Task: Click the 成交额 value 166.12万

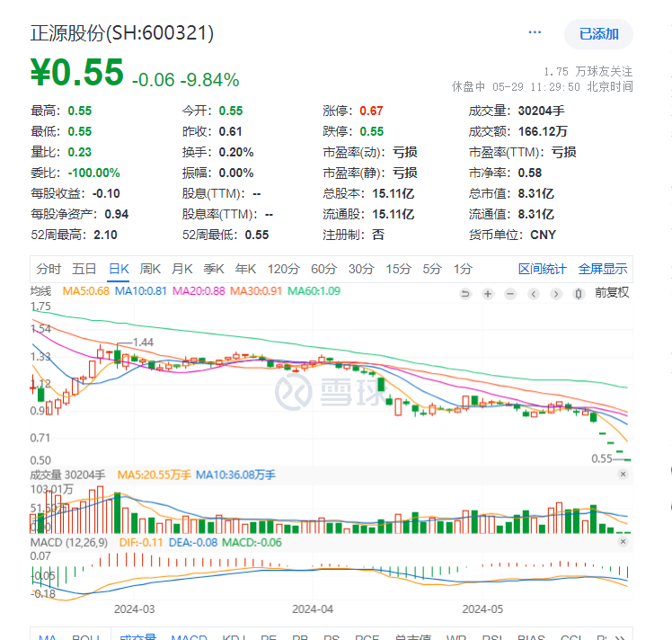Action: click(543, 131)
